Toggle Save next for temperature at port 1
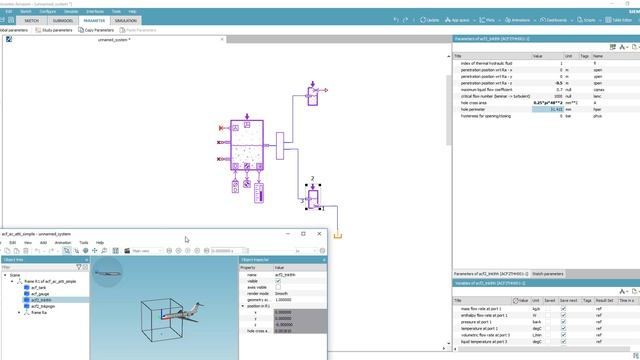Image resolution: width=640 pixels, height=360 pixels. (563, 328)
